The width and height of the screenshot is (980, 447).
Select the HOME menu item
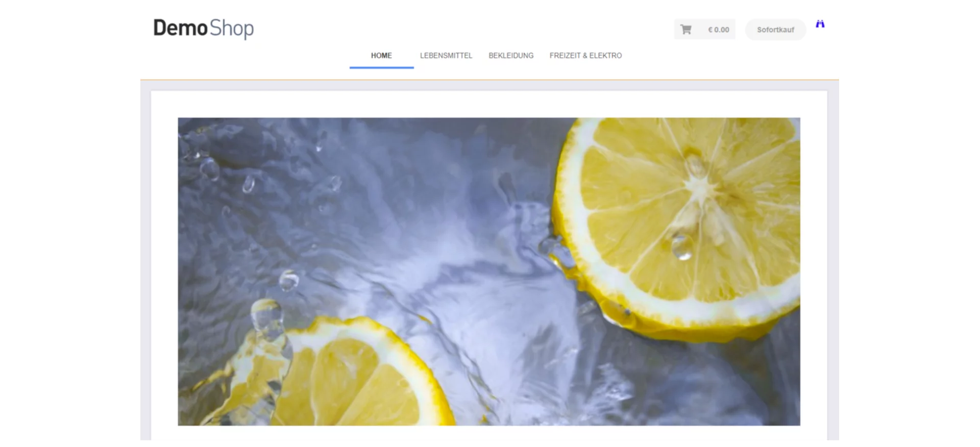coord(381,56)
